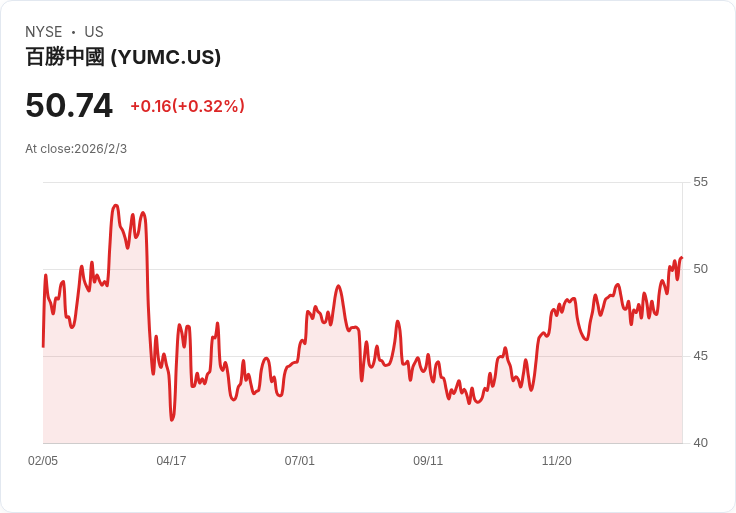Click the chart's lowest trough after 04/17
The width and height of the screenshot is (736, 513).
coord(172,420)
